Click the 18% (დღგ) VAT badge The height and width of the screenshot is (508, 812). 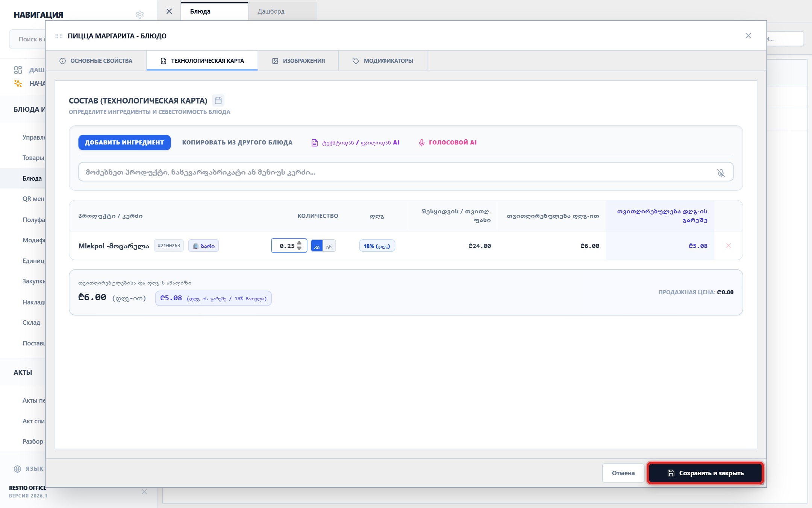coord(377,246)
